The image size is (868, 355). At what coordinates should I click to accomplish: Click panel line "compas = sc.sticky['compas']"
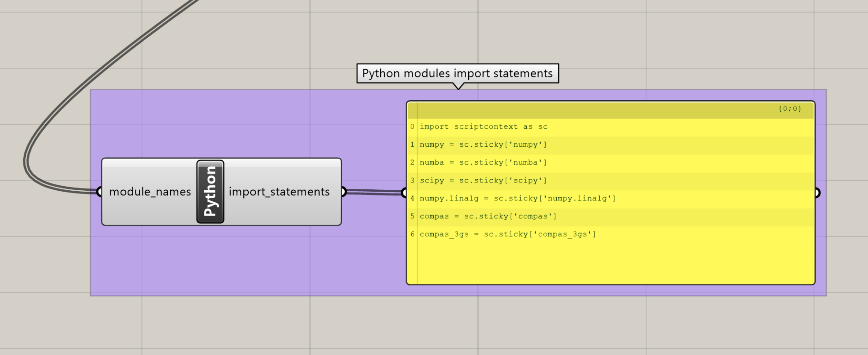tap(610, 216)
